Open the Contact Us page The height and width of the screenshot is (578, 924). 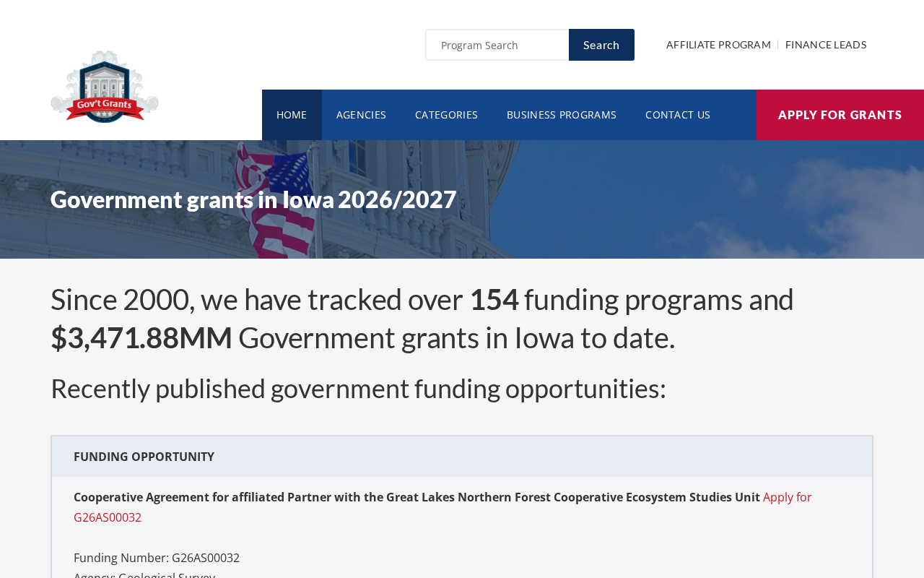click(678, 115)
